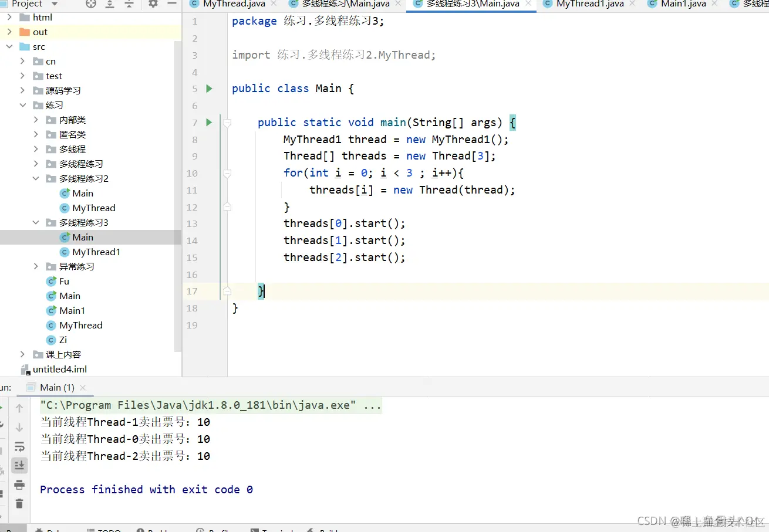The height and width of the screenshot is (532, 769).
Task: Expand the 异常练习 package
Action: pyautogui.click(x=36, y=266)
